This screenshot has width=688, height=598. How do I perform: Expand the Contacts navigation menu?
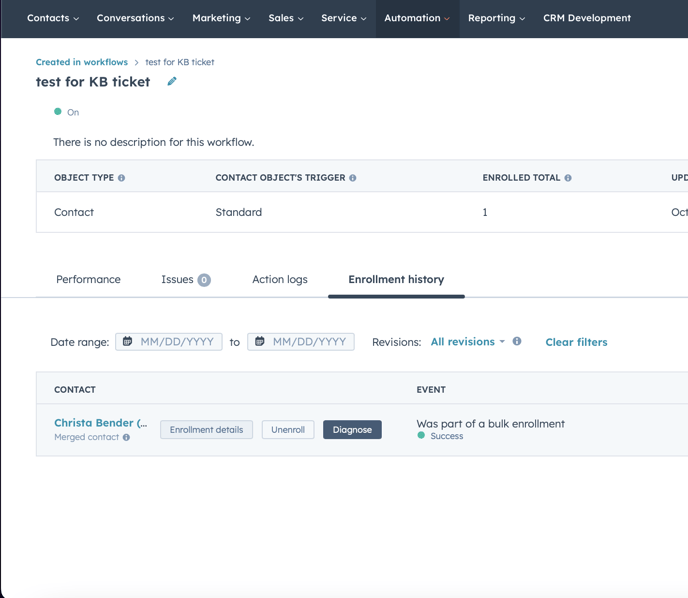point(52,18)
